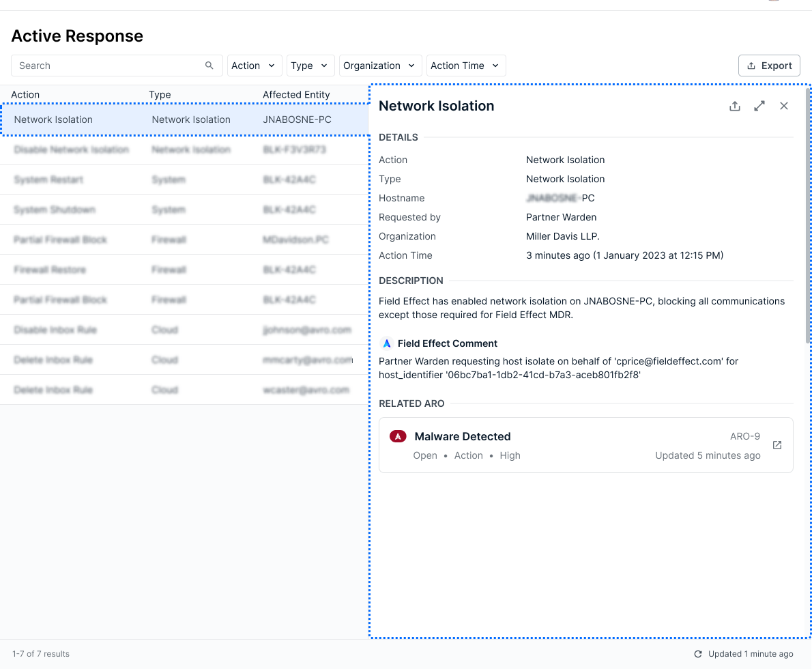Click the share icon in Network Isolation panel
Screen dimensions: 812x669
coord(734,106)
